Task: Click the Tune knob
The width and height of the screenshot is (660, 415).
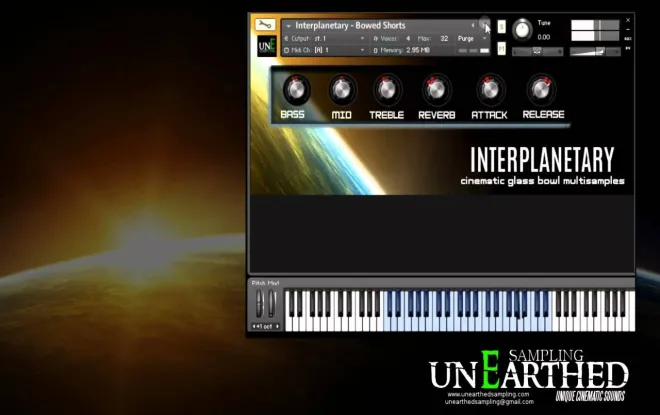Action: (522, 30)
